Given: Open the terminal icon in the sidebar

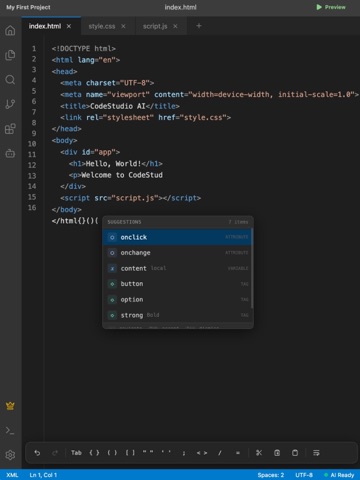Looking at the screenshot, I should [x=10, y=430].
